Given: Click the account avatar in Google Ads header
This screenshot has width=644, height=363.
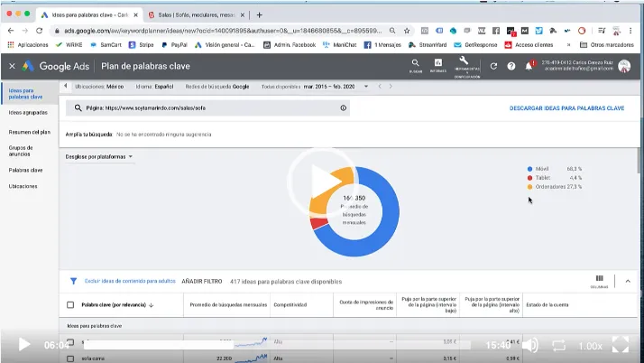Looking at the screenshot, I should click(x=624, y=66).
